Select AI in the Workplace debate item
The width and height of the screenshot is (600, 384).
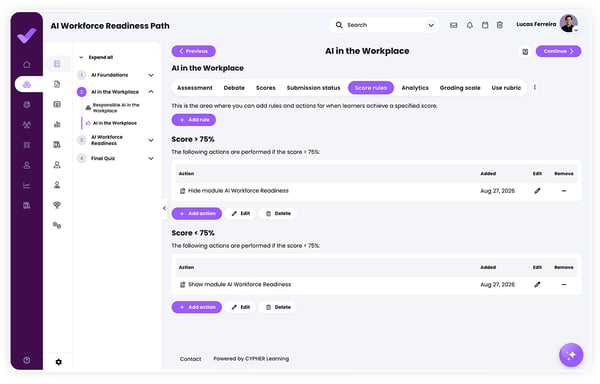(x=114, y=123)
